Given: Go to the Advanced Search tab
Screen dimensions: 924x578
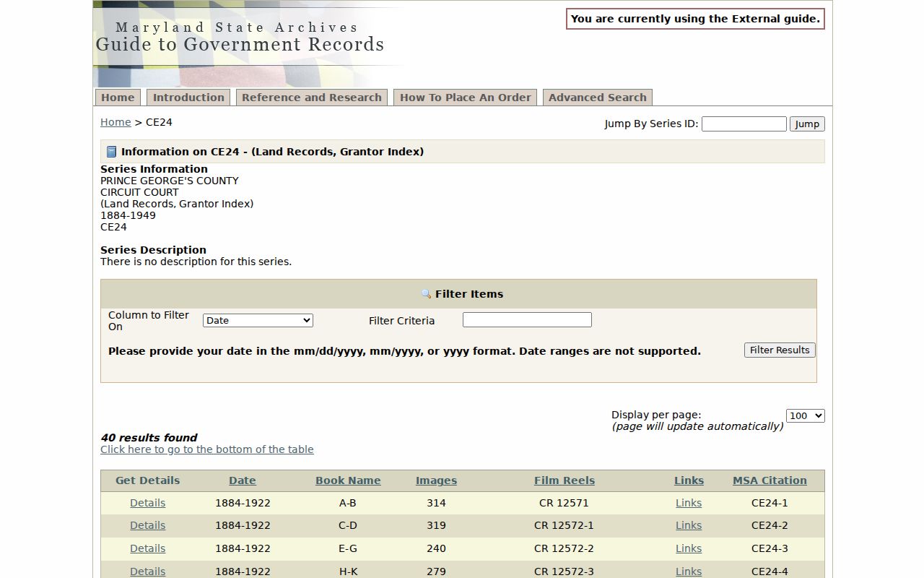Looking at the screenshot, I should 598,98.
